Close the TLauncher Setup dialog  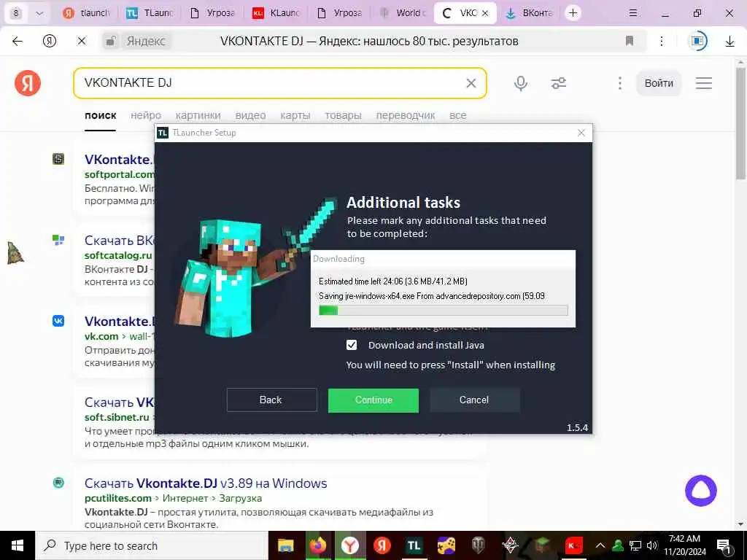pos(581,133)
